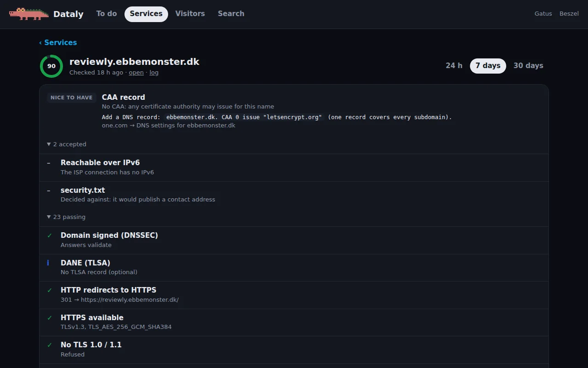The image size is (588, 368).
Task: Click the Reachable over IPv6 row title
Action: pyautogui.click(x=100, y=163)
